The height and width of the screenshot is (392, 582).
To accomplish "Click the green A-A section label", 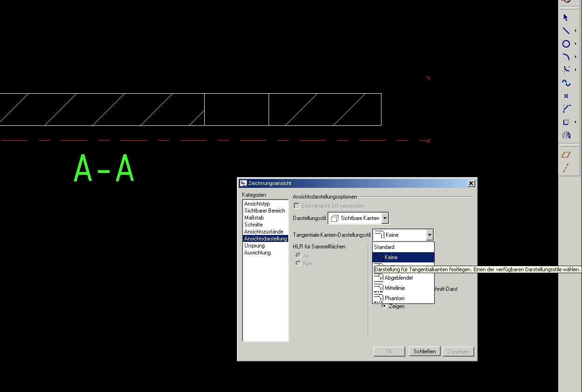I will [x=104, y=169].
